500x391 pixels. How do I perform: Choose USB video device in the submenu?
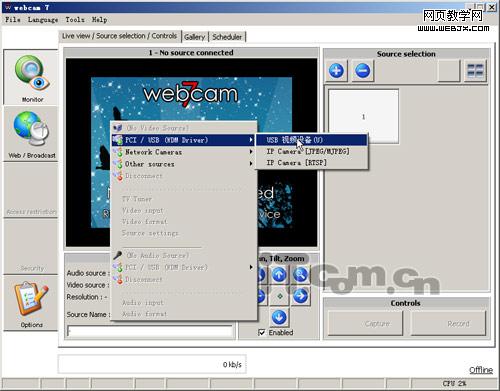tap(312, 140)
